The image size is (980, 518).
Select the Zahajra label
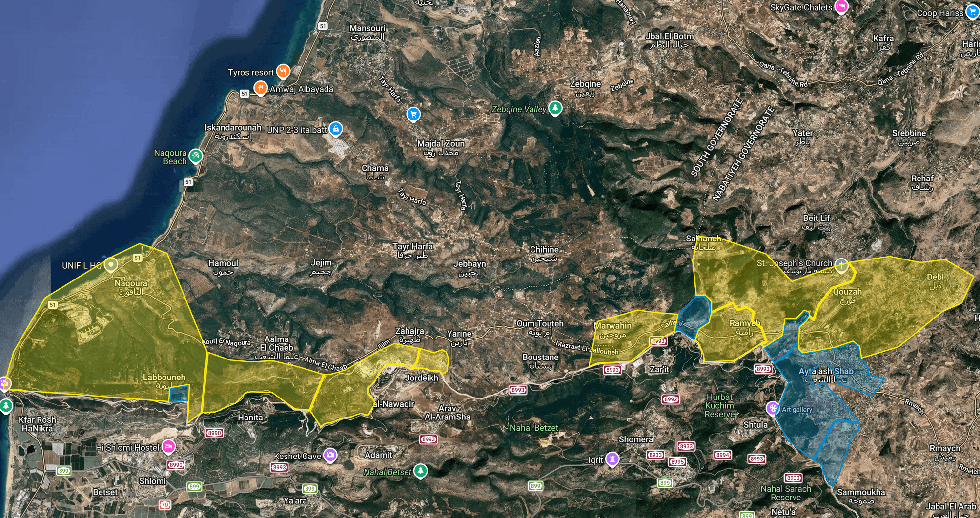coord(409,335)
